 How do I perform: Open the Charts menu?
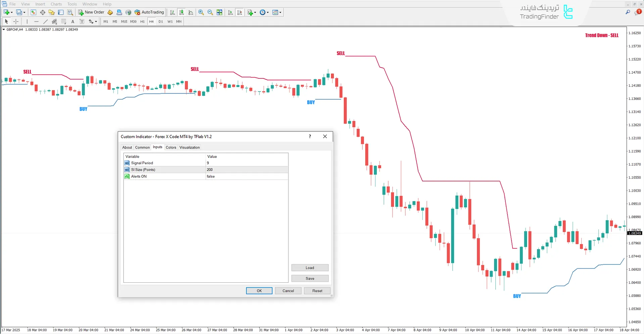click(56, 4)
